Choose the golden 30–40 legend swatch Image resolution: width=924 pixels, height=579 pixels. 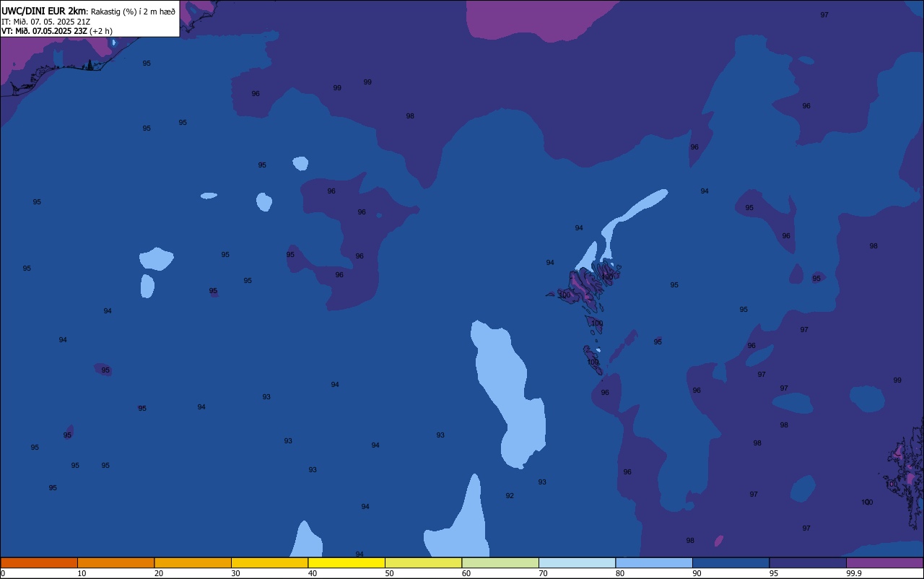pyautogui.click(x=269, y=562)
